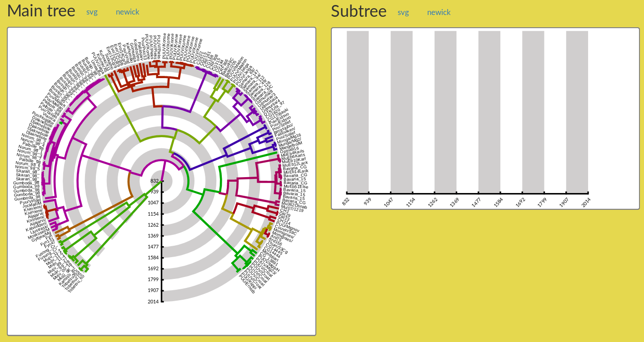644x342 pixels.
Task: Download the Main tree as svg
Action: tap(92, 12)
